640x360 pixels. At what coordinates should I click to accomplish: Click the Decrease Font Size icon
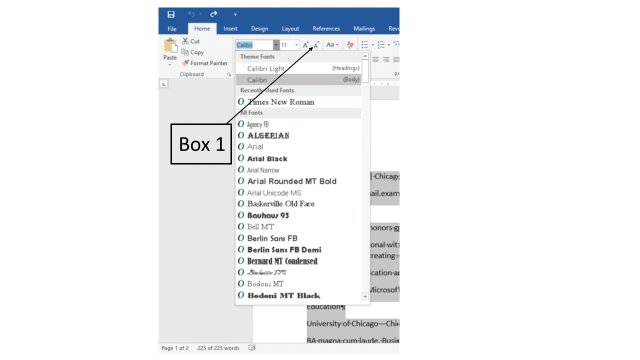(x=316, y=45)
